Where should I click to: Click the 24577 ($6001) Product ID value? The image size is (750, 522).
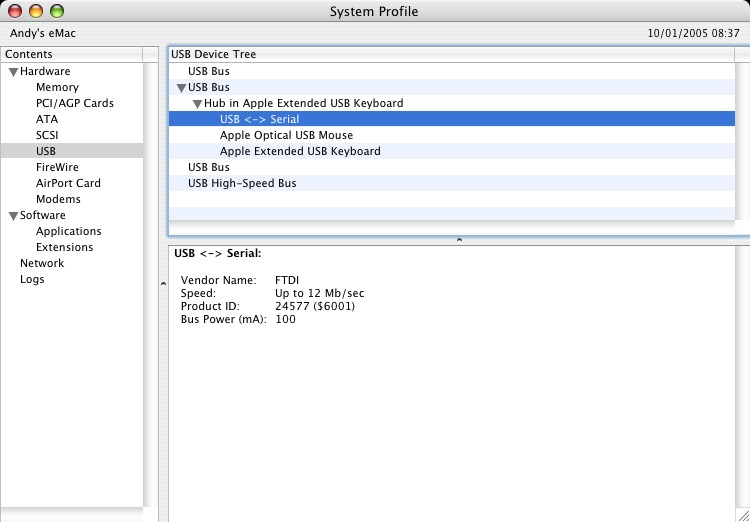tap(315, 306)
